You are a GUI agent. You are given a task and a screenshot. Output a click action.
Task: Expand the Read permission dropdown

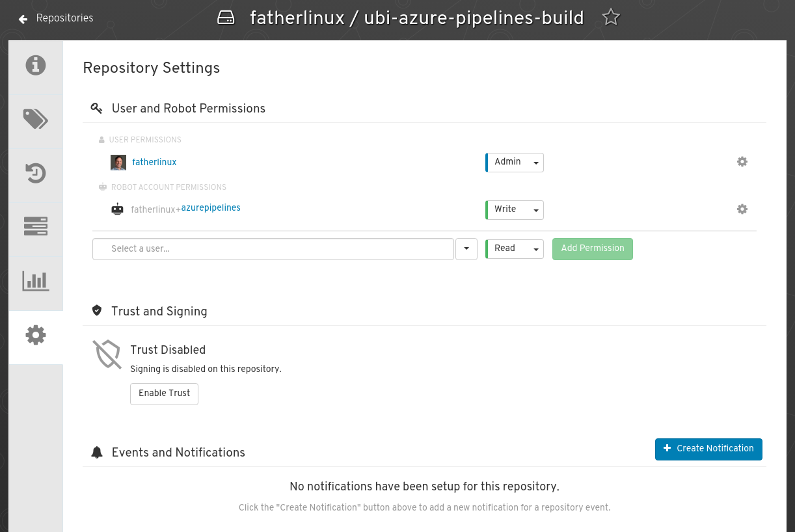click(515, 248)
